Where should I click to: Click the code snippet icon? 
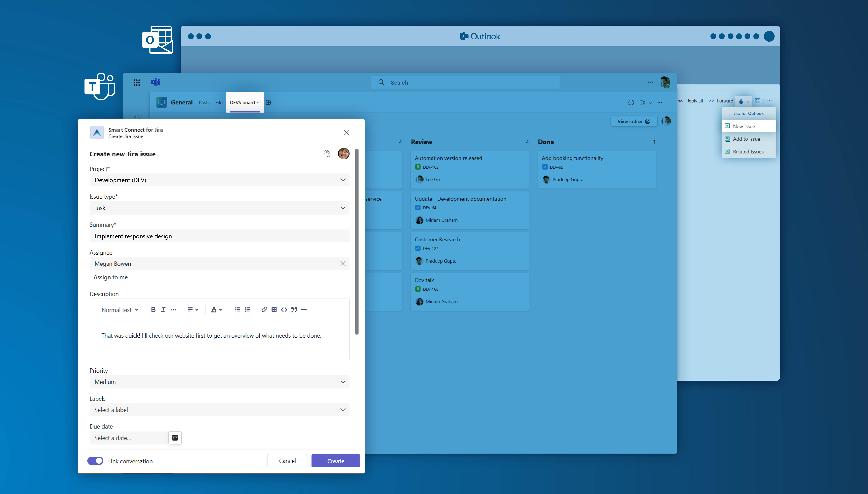(284, 309)
